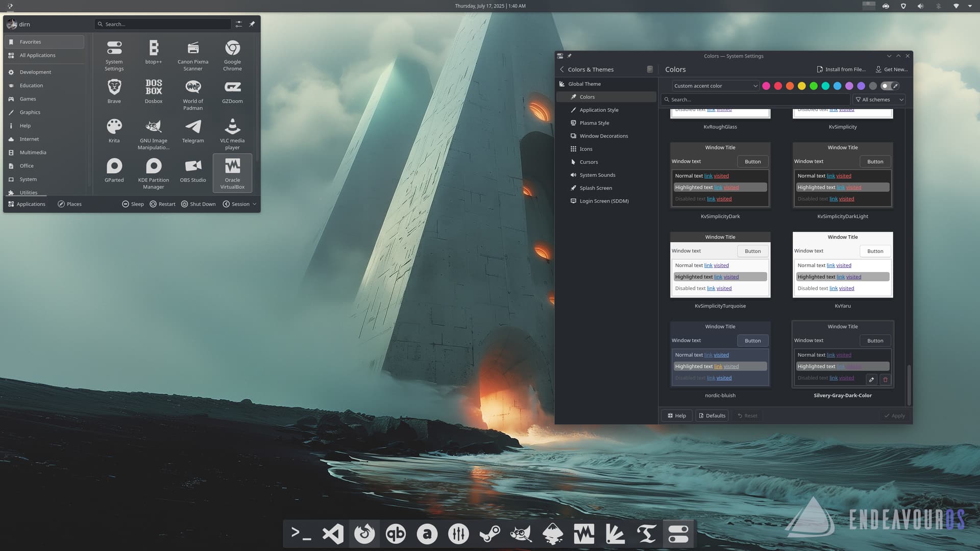Launch Dosbox from the launcher
The height and width of the screenshot is (551, 980).
pos(154,91)
